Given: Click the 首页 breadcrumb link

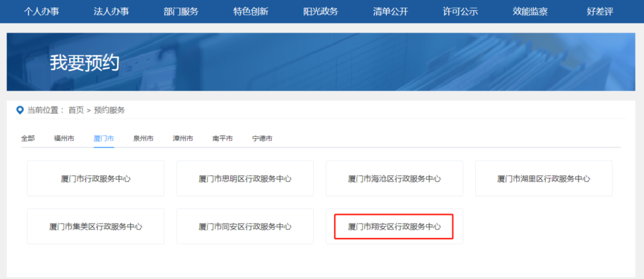Looking at the screenshot, I should pyautogui.click(x=76, y=110).
